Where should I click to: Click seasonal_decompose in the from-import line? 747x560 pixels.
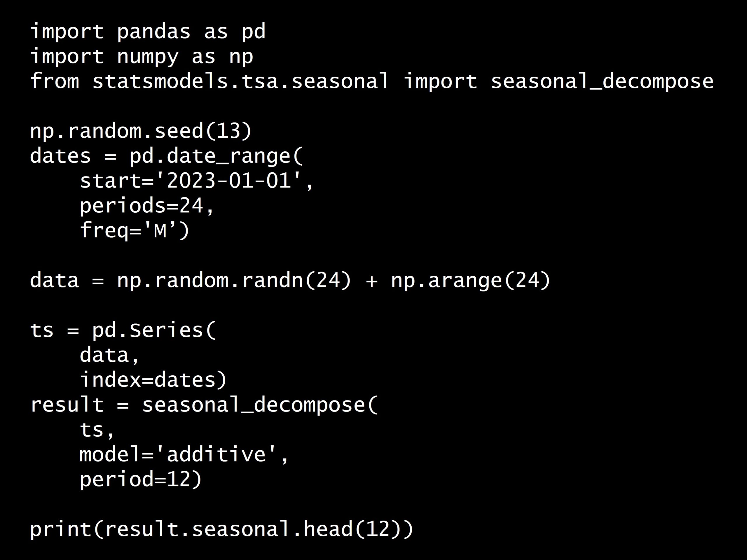pos(602,81)
